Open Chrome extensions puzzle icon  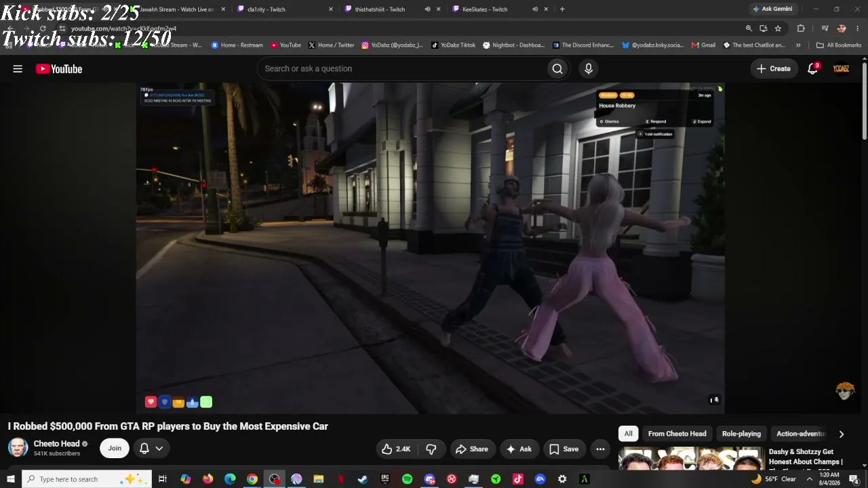pyautogui.click(x=801, y=28)
